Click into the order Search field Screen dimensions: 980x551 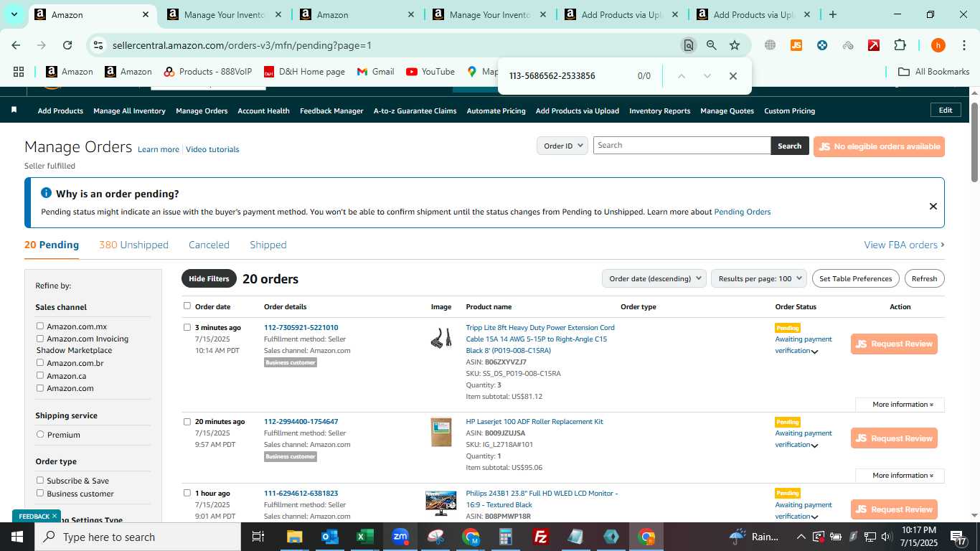click(x=682, y=146)
